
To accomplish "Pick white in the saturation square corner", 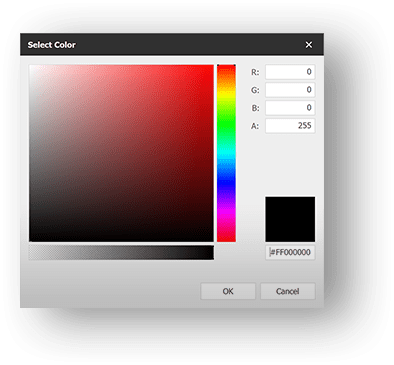I will tap(31, 67).
